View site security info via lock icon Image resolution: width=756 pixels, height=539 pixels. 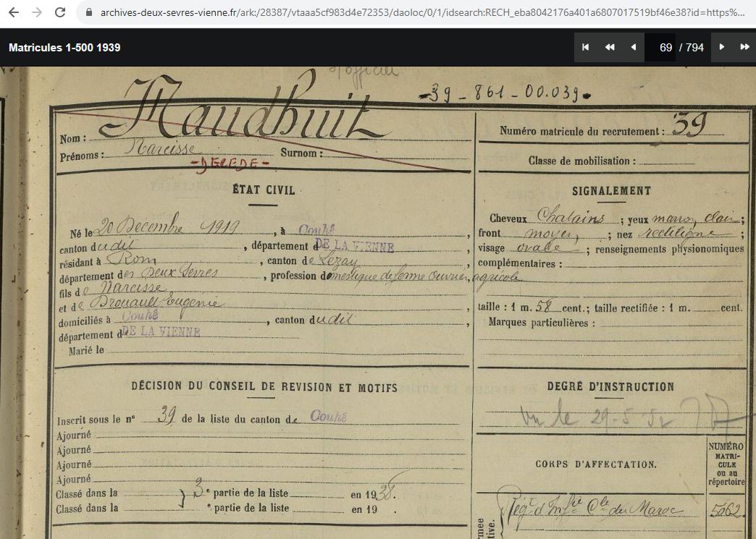[x=89, y=12]
